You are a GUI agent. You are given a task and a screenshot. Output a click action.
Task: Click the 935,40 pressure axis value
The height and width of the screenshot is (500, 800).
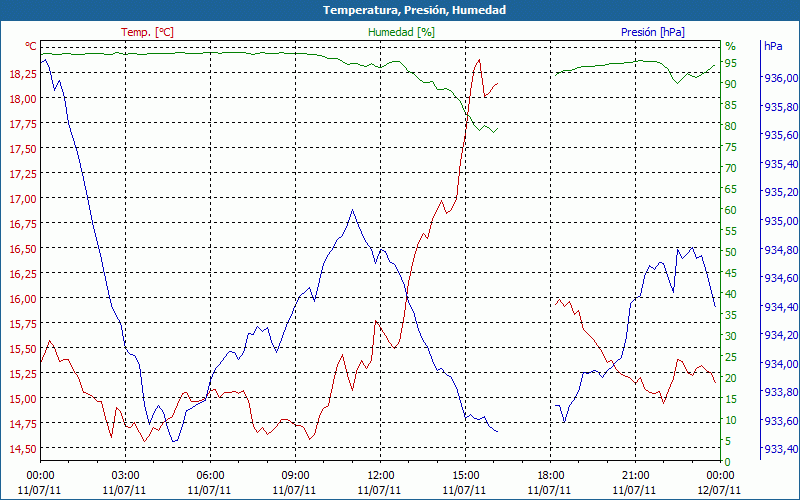(x=779, y=164)
